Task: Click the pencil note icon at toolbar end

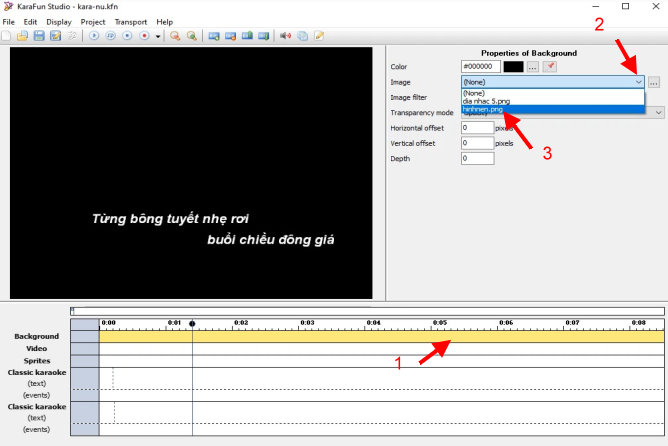Action: pos(319,36)
